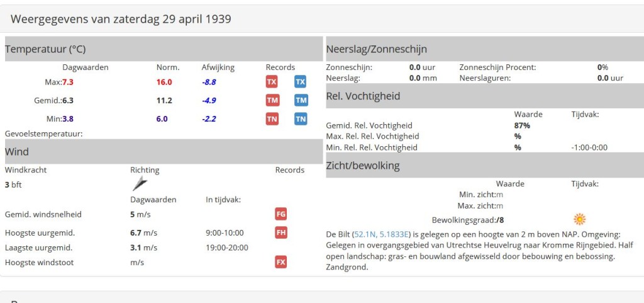
Task: Open the red TM mean temperature record
Action: pos(272,100)
